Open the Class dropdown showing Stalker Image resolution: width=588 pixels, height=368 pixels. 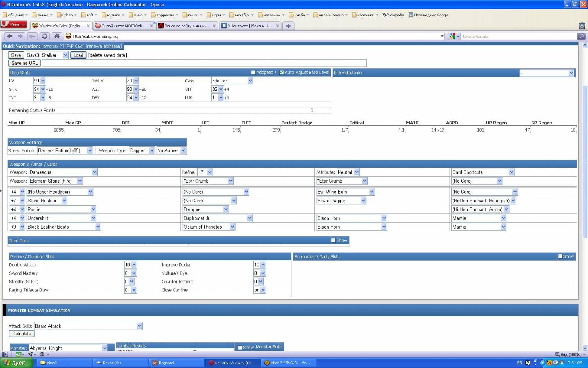(232, 81)
